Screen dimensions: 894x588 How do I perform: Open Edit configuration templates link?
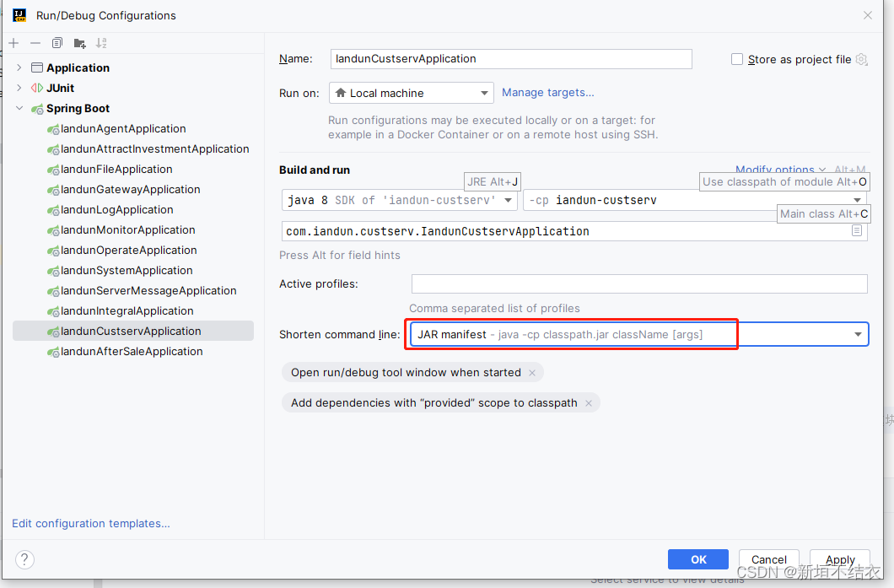(x=90, y=523)
